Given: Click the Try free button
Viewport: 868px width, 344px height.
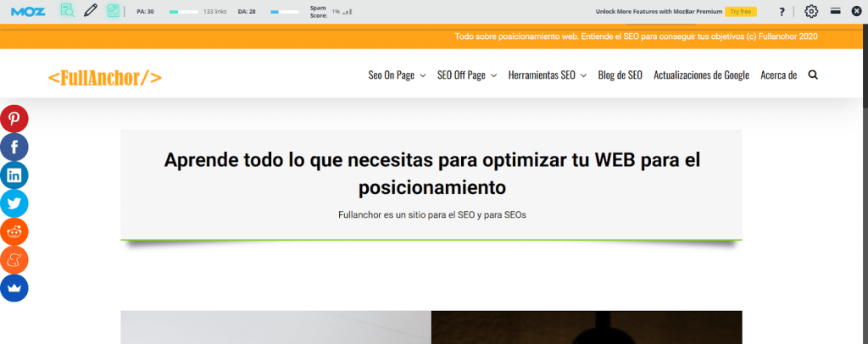Looking at the screenshot, I should click(741, 11).
